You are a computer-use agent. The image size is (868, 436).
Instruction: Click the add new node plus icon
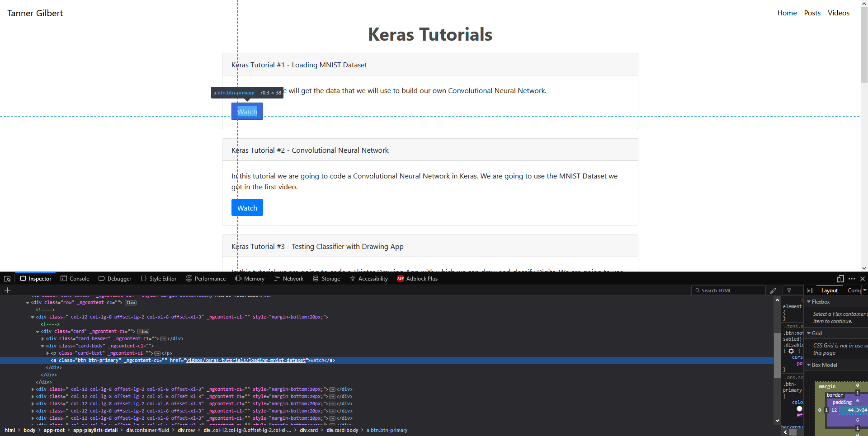point(7,291)
